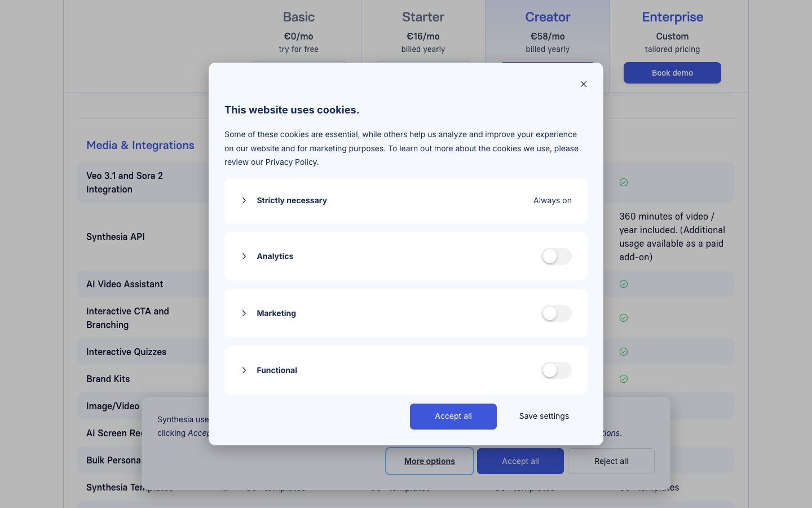812x508 pixels.
Task: Enable the Analytics cookies toggle
Action: (556, 256)
